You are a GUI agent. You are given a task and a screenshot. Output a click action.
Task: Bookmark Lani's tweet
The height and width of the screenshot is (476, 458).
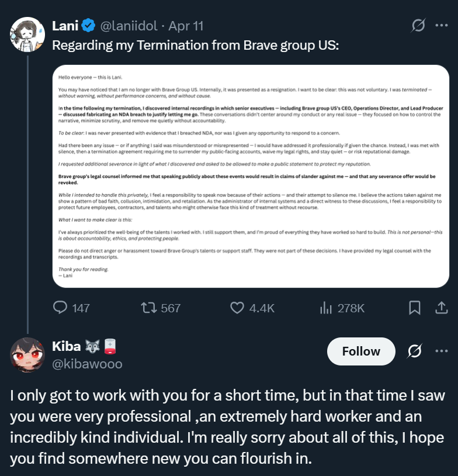tap(414, 308)
